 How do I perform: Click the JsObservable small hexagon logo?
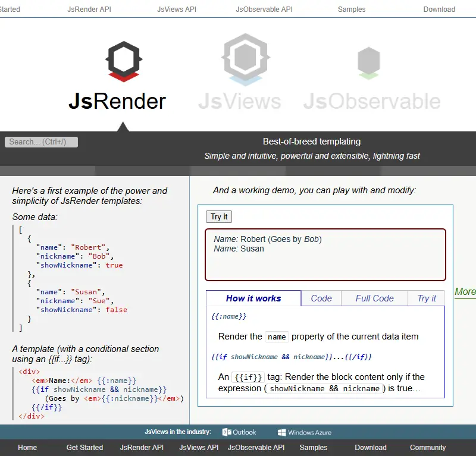pyautogui.click(x=368, y=63)
